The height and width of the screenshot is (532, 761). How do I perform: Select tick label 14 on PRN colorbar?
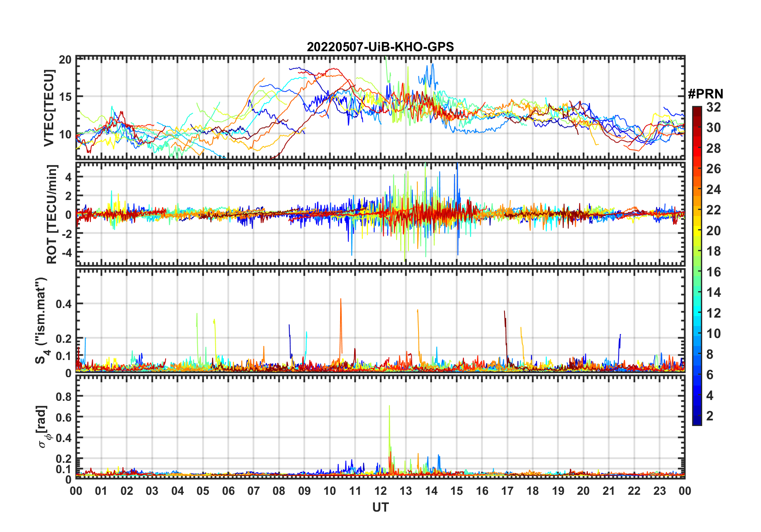point(713,292)
